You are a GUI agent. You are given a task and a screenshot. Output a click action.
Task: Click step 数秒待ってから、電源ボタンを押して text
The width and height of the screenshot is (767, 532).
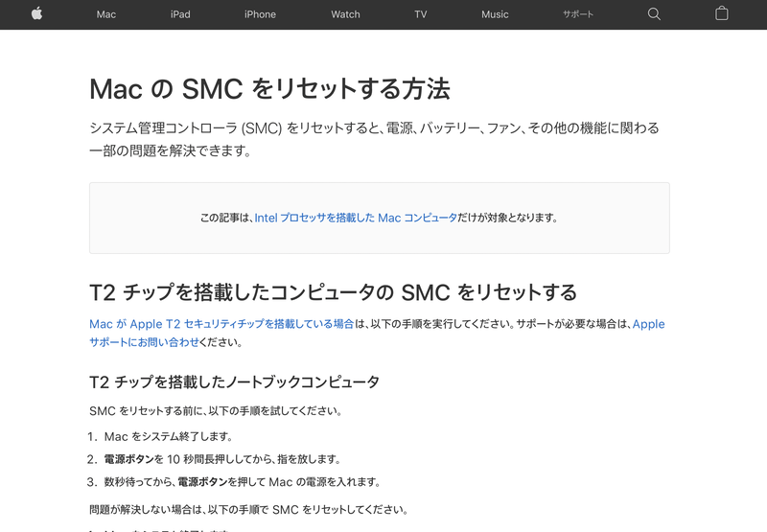pyautogui.click(x=244, y=481)
